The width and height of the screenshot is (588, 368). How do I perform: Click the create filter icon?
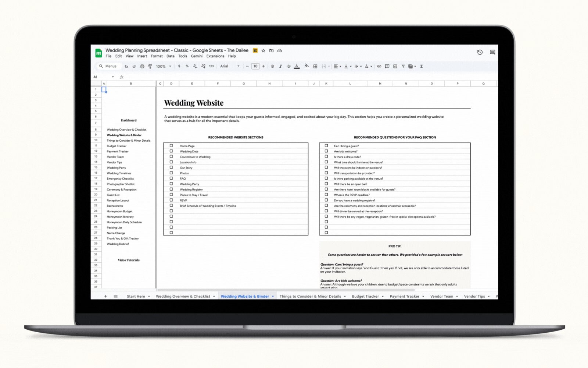pos(403,66)
